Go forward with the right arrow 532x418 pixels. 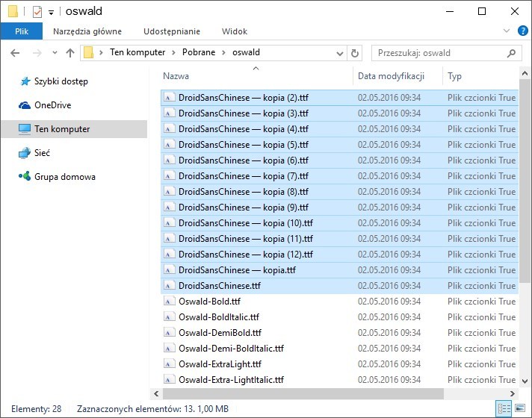[x=37, y=53]
